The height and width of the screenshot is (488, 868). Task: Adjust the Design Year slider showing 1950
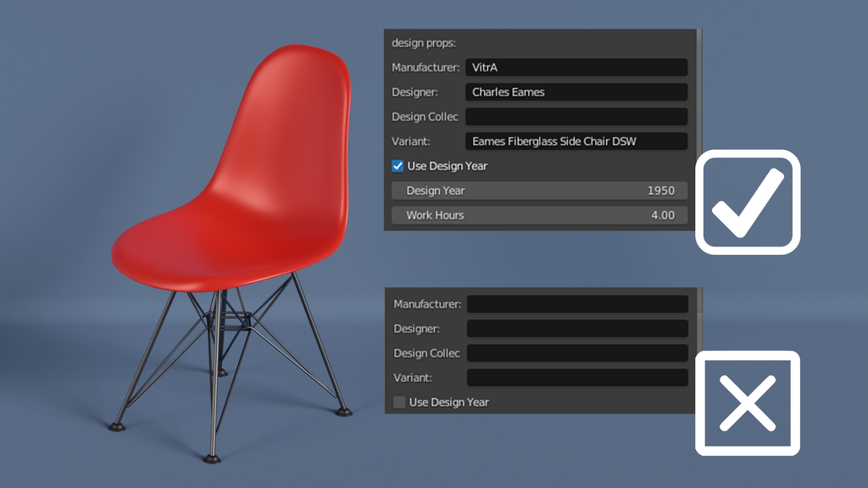pos(540,191)
